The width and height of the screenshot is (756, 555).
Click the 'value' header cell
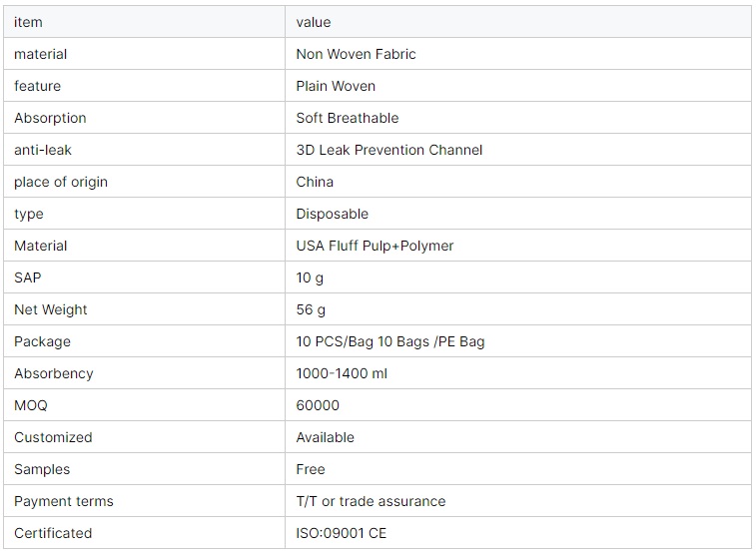(518, 22)
